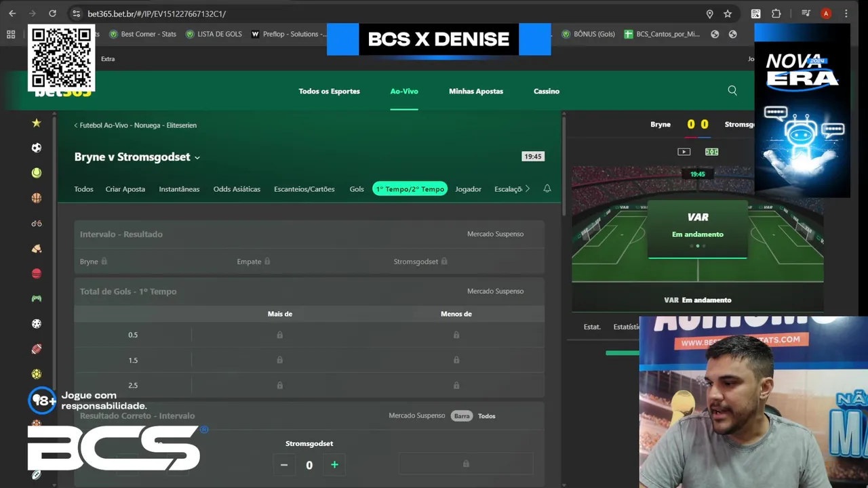Screen dimensions: 868x488
Task: Switch to the pitch match-view icon
Action: point(711,152)
